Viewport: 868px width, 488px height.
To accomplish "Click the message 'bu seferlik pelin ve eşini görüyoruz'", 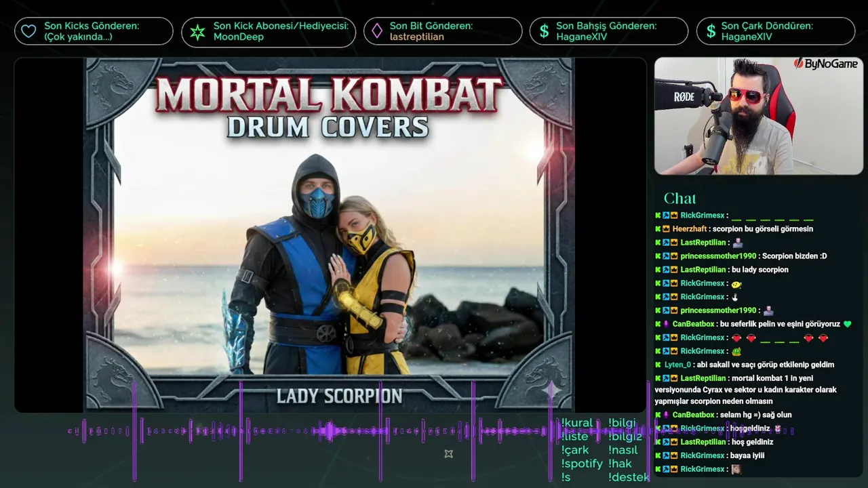I will pyautogui.click(x=780, y=324).
